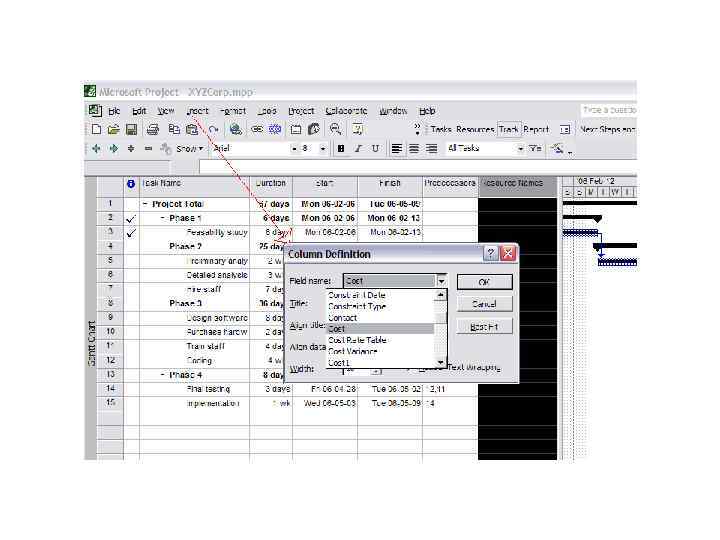Open the Field name dropdown arrow
The image size is (720, 540).
coord(441,281)
